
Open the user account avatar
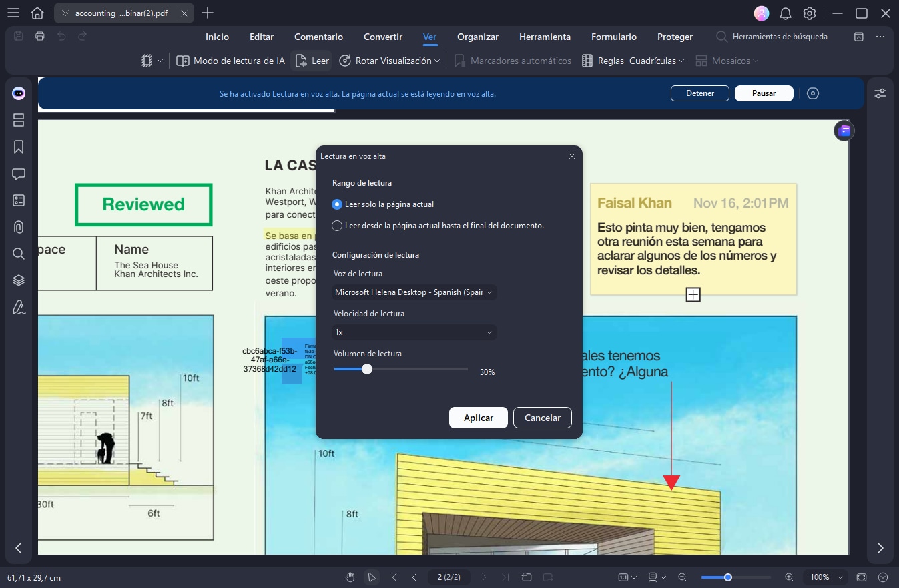761,13
